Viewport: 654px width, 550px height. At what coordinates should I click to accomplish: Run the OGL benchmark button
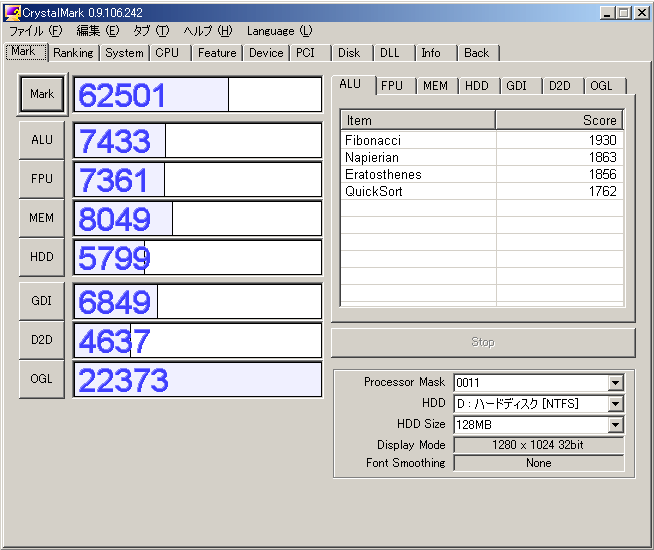[42, 379]
